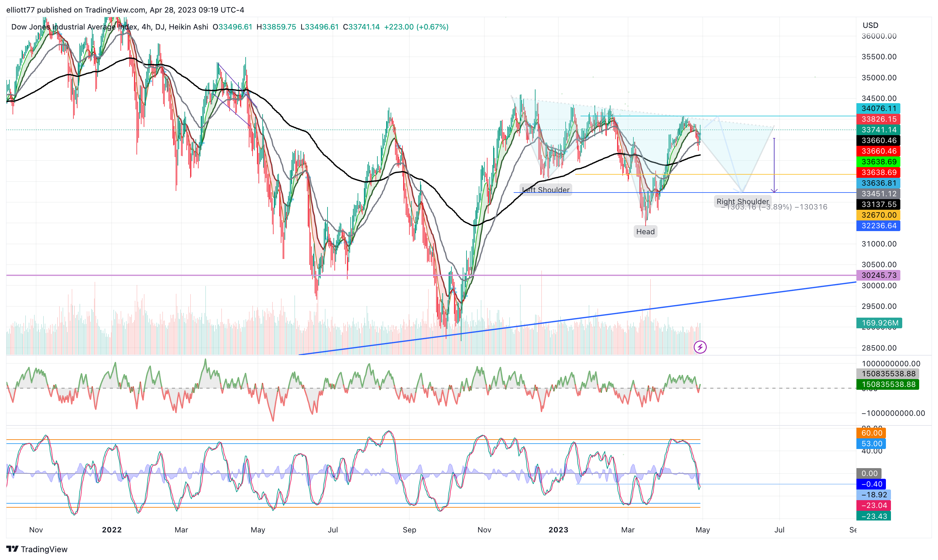Click the purple lightning bolt event icon

pos(700,347)
